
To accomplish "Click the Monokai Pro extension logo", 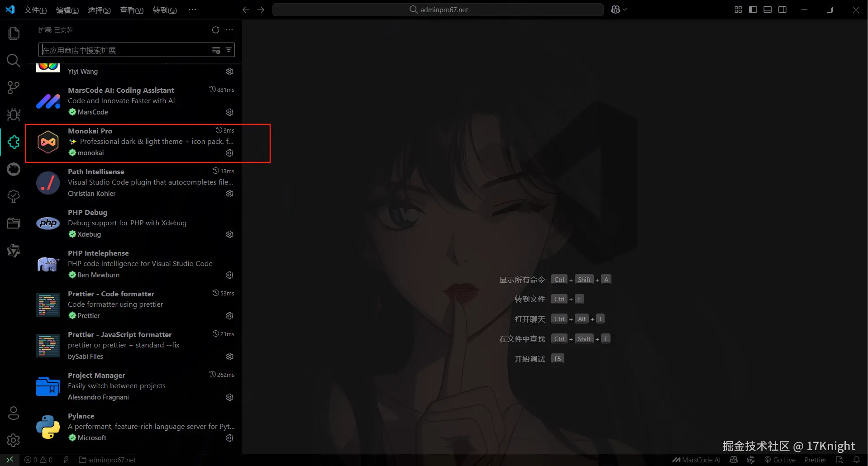I will [48, 142].
